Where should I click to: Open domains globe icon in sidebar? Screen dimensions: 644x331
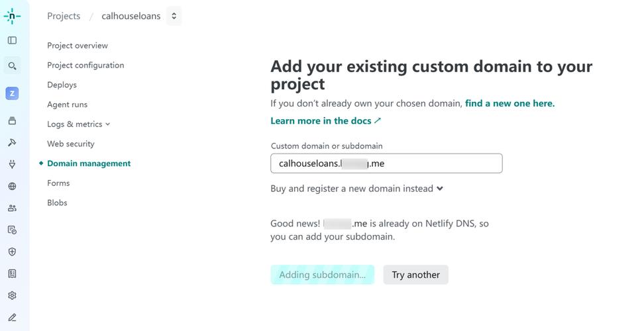coord(12,186)
